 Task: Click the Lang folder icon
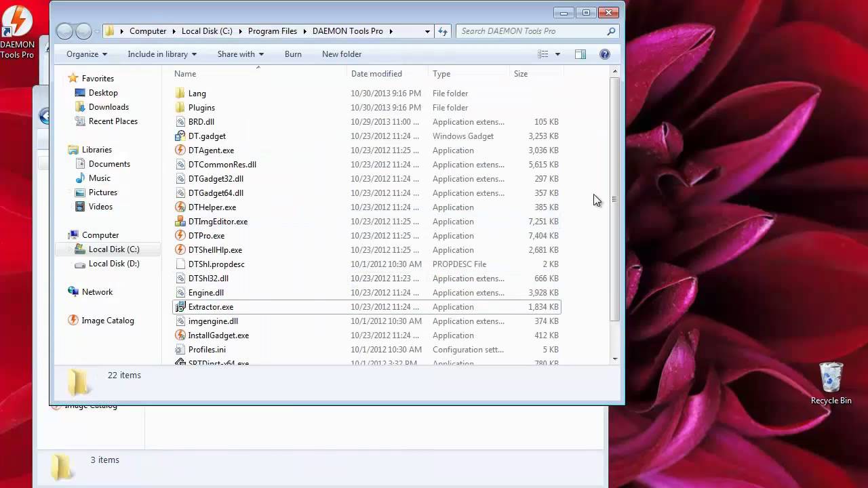coord(180,94)
